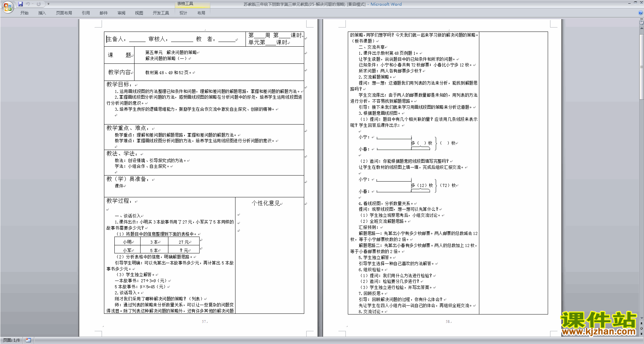Click the heading 教学过程：
Viewport: 644px width, 344px height.
[x=119, y=201]
